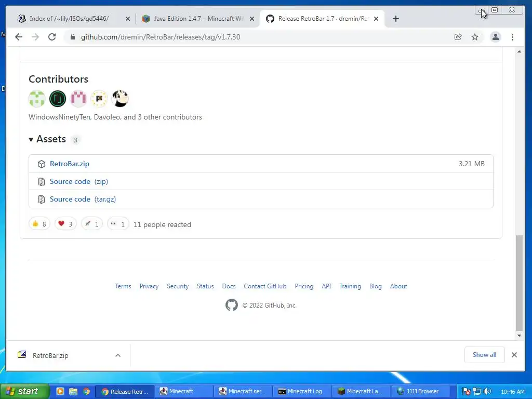This screenshot has height=399, width=532.
Task: Click the page scroll down arrow
Action: click(519, 336)
